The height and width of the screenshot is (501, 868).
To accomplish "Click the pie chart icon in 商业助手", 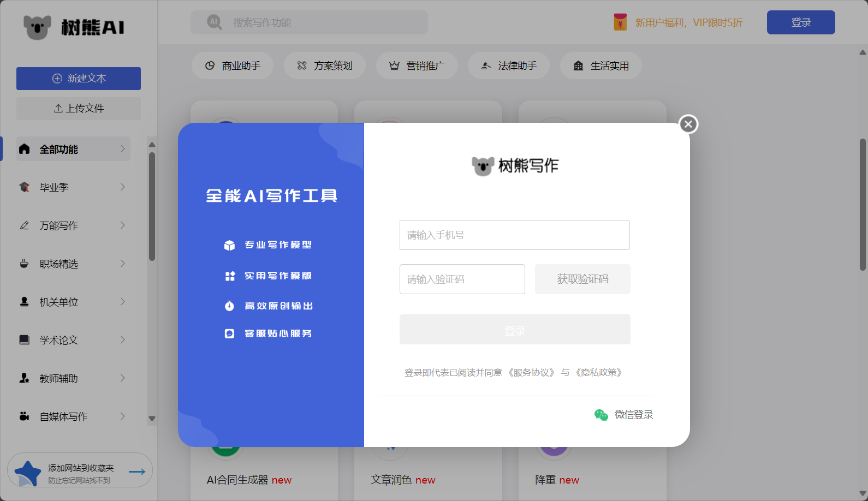I will [x=210, y=65].
